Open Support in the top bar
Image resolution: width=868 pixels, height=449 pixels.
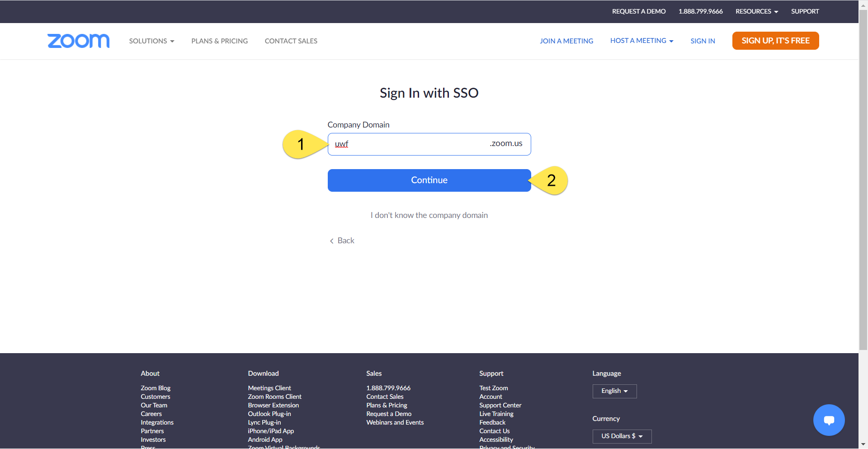[805, 11]
